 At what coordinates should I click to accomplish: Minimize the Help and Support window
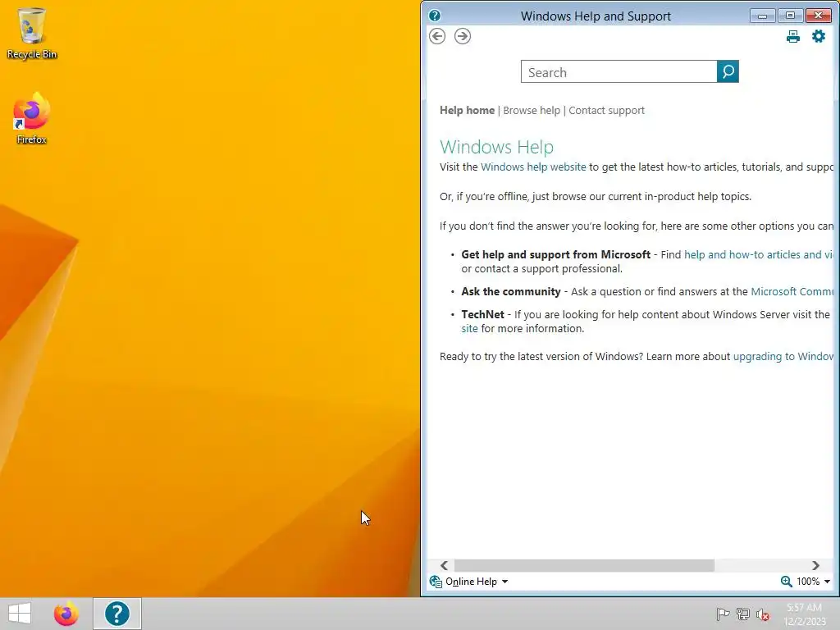click(x=762, y=16)
